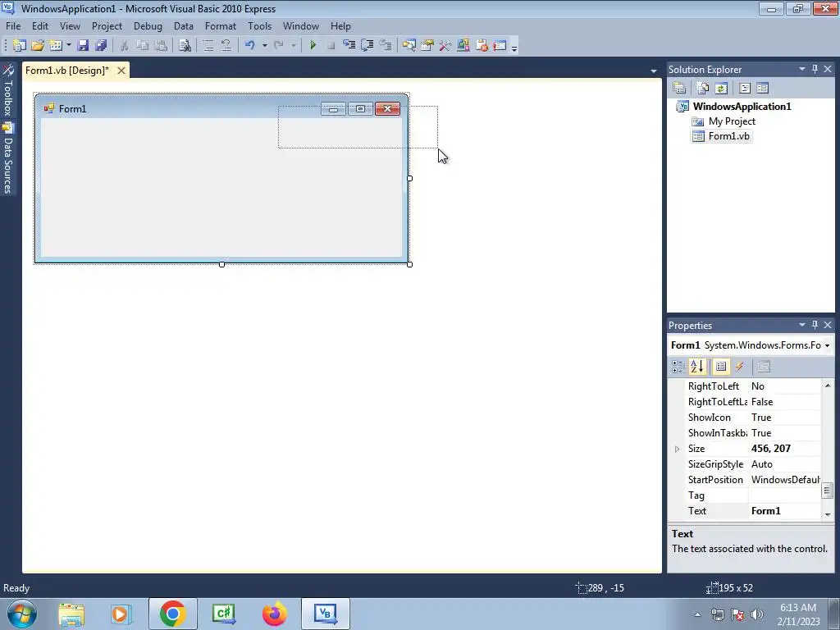Screen dimensions: 840x630
Task: Start debugging with the green play icon
Action: [x=313, y=46]
